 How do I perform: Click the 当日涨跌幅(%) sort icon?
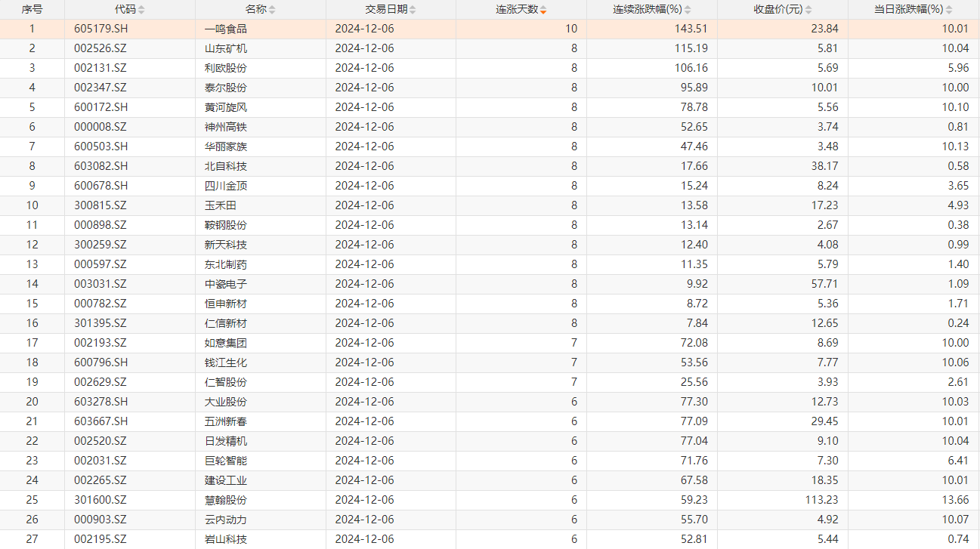[x=949, y=10]
